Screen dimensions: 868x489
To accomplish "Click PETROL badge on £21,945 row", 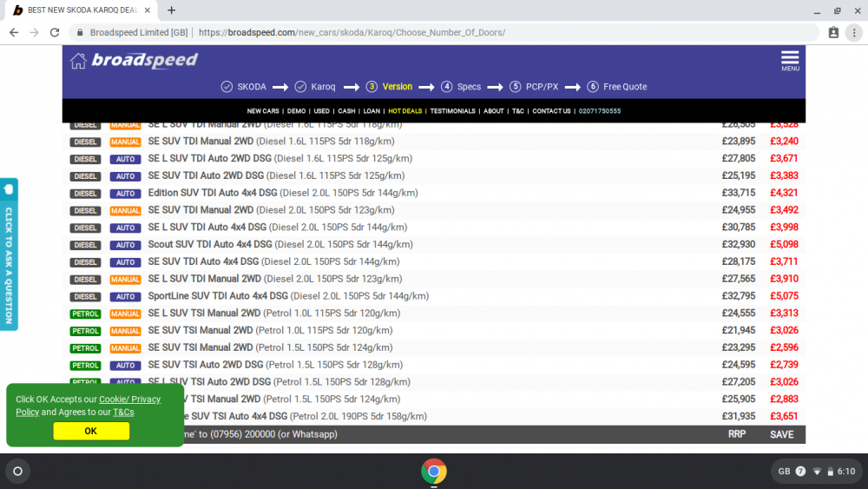I will point(85,331).
